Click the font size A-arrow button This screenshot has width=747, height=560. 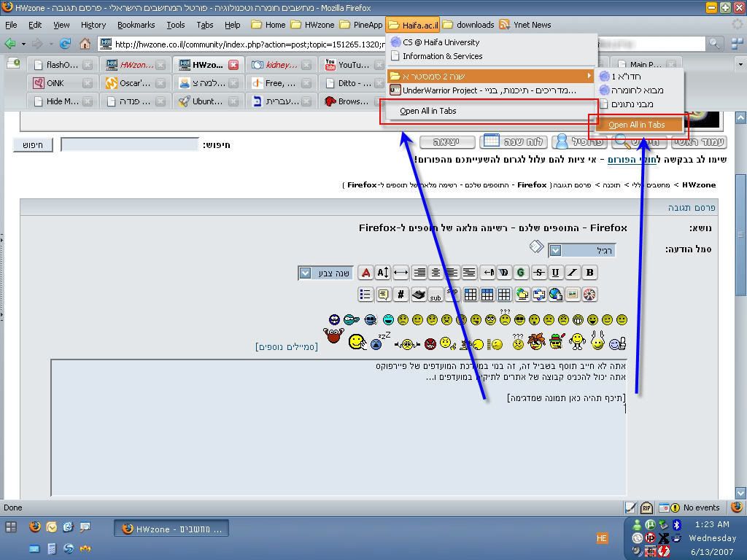(x=383, y=273)
